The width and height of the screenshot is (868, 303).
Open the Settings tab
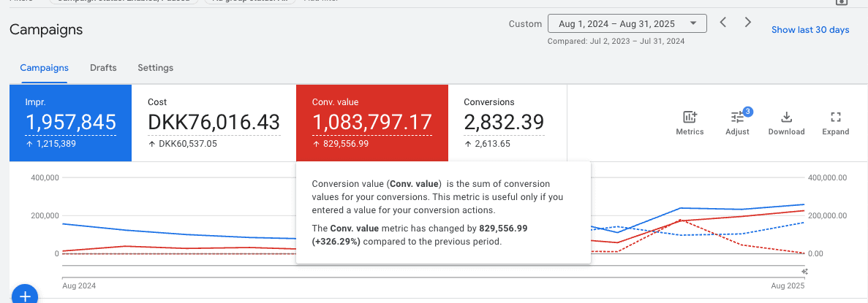[155, 68]
